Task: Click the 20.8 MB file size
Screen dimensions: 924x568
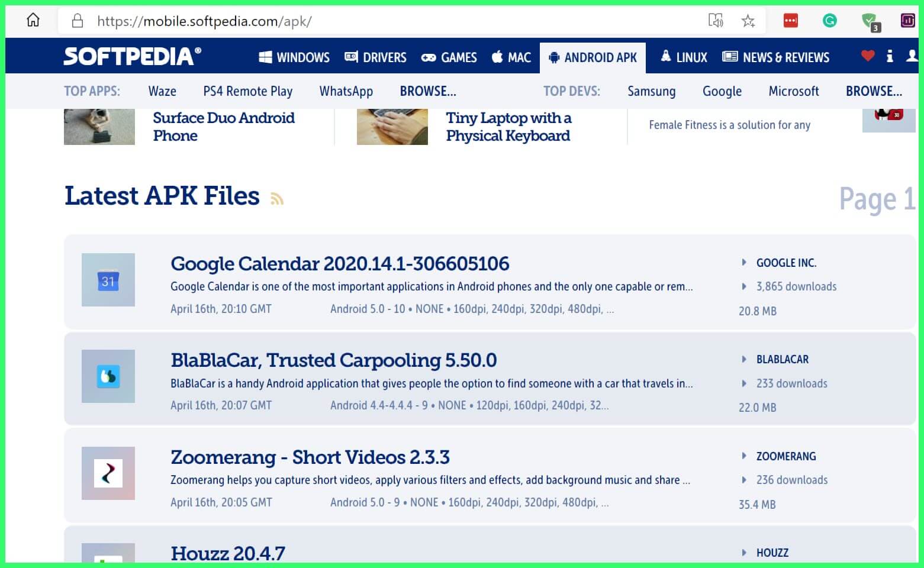Action: click(x=758, y=311)
